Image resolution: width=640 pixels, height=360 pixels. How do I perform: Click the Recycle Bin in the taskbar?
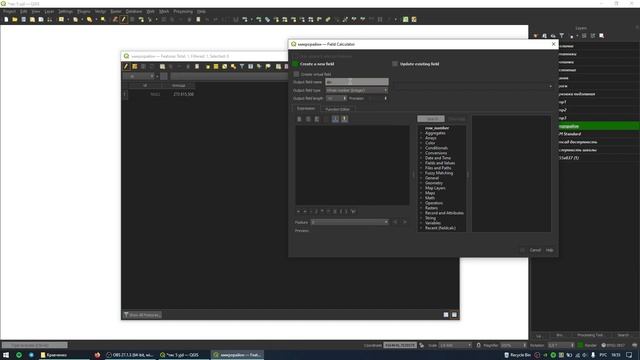tap(517, 355)
